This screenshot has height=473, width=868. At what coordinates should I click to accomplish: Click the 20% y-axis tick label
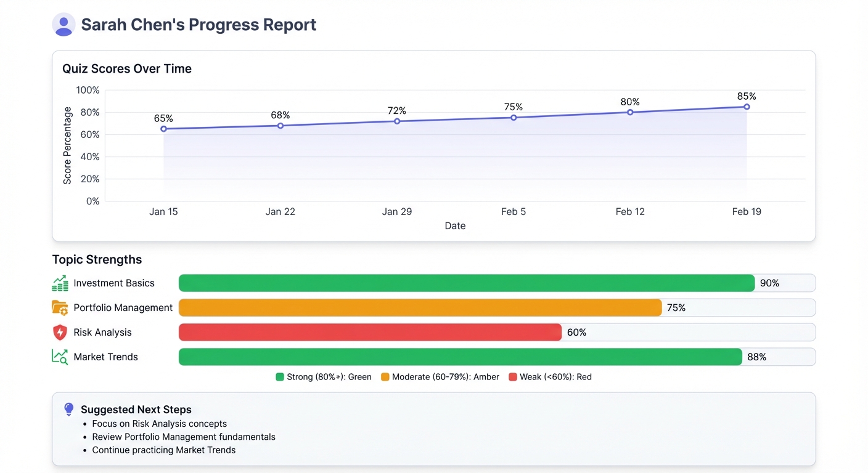point(90,179)
